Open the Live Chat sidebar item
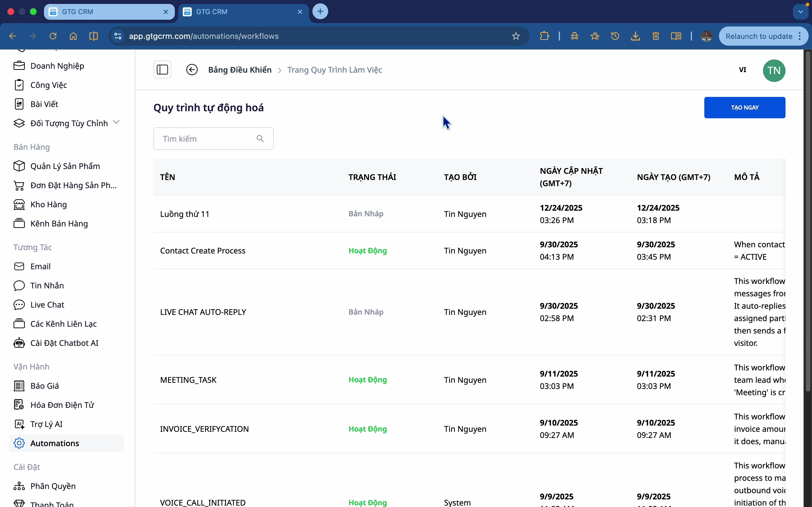 (x=47, y=304)
